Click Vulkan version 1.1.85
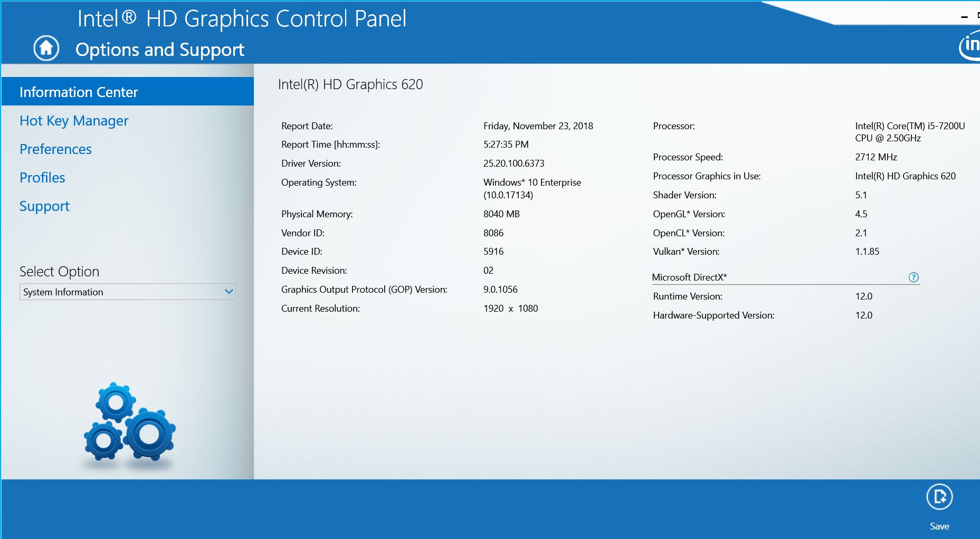The width and height of the screenshot is (980, 539). pyautogui.click(x=867, y=252)
